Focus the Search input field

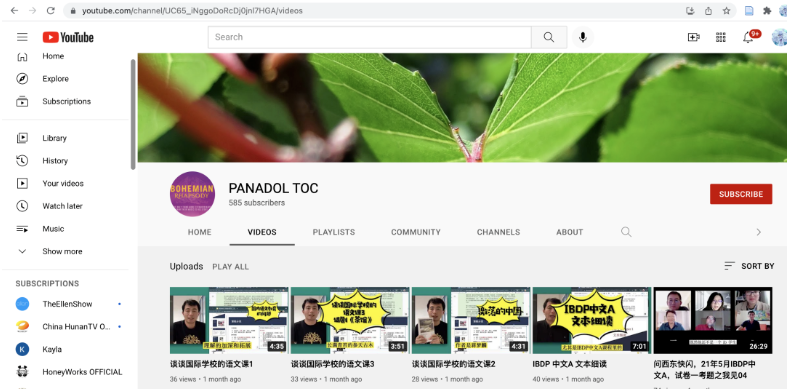click(x=370, y=37)
